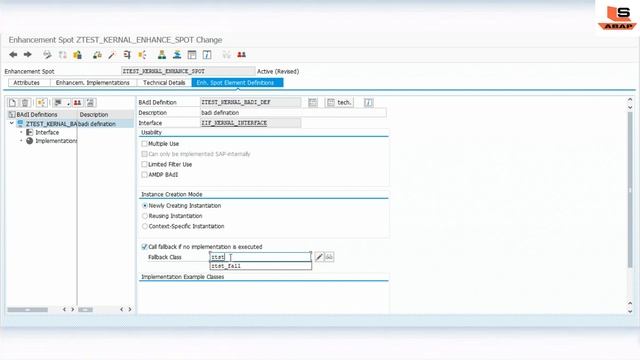
Task: Click the green hierarchy toolbar icon
Action: pos(162,55)
